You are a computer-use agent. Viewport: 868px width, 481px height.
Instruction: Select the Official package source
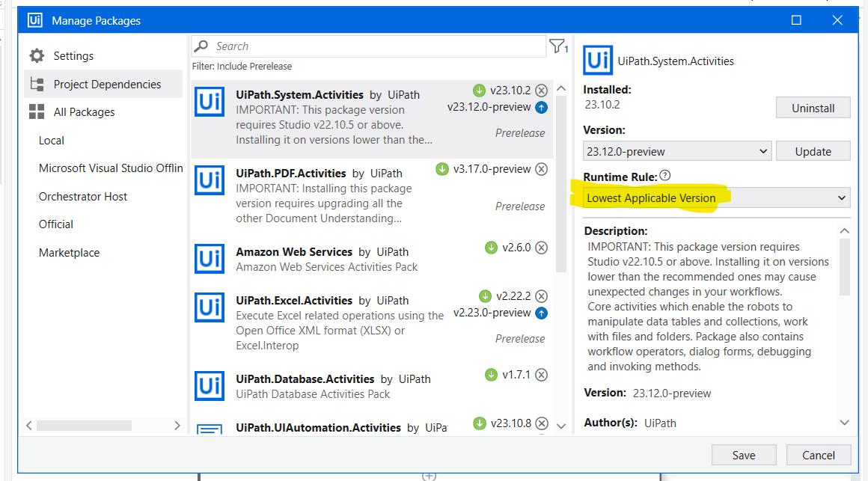point(56,224)
